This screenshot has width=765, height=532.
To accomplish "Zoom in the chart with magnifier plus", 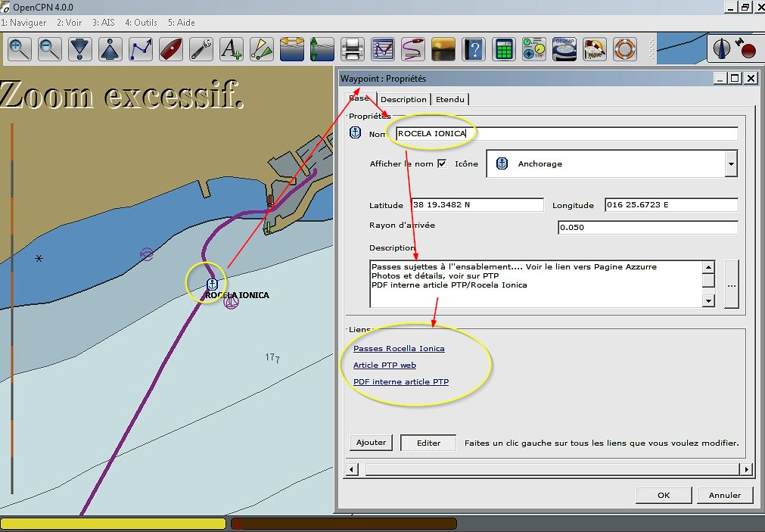I will tap(19, 49).
